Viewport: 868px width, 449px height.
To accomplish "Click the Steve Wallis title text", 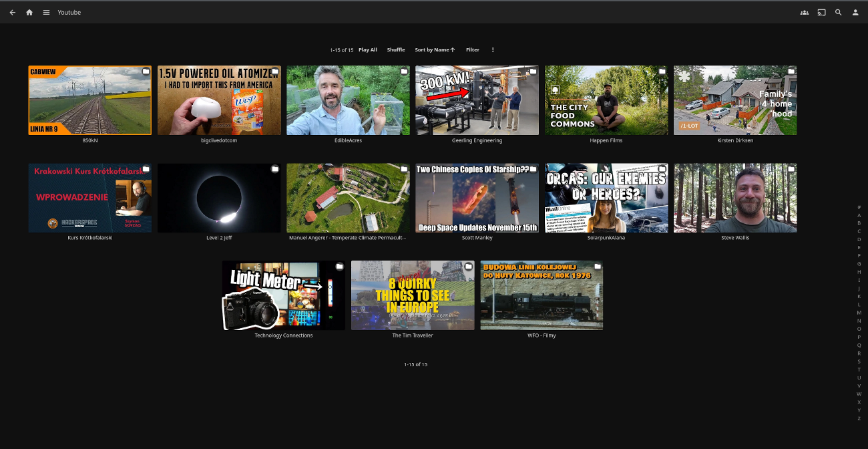I will click(x=735, y=238).
